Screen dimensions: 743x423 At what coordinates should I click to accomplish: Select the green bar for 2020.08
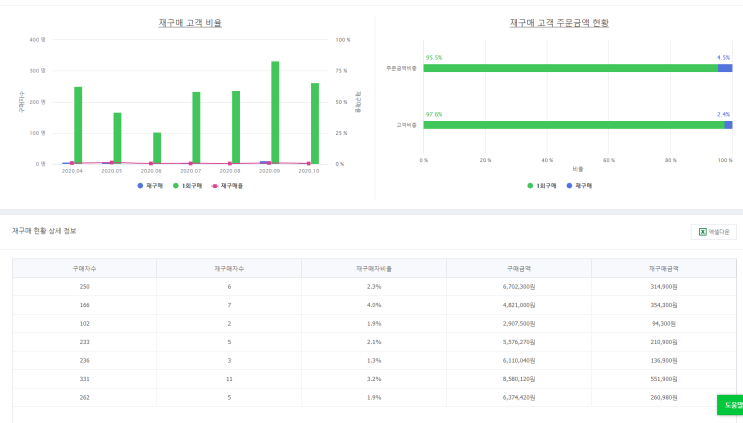236,127
